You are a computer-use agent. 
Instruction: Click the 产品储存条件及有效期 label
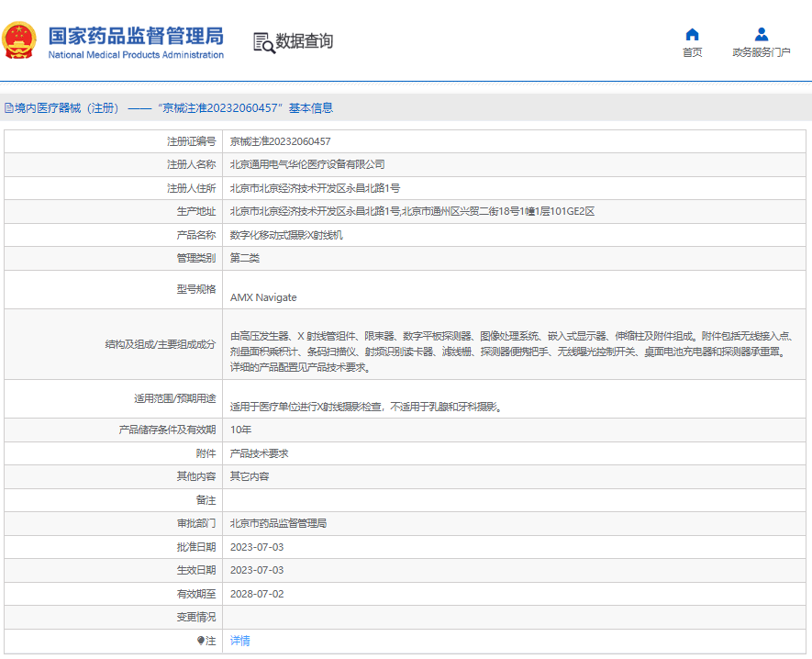point(167,430)
